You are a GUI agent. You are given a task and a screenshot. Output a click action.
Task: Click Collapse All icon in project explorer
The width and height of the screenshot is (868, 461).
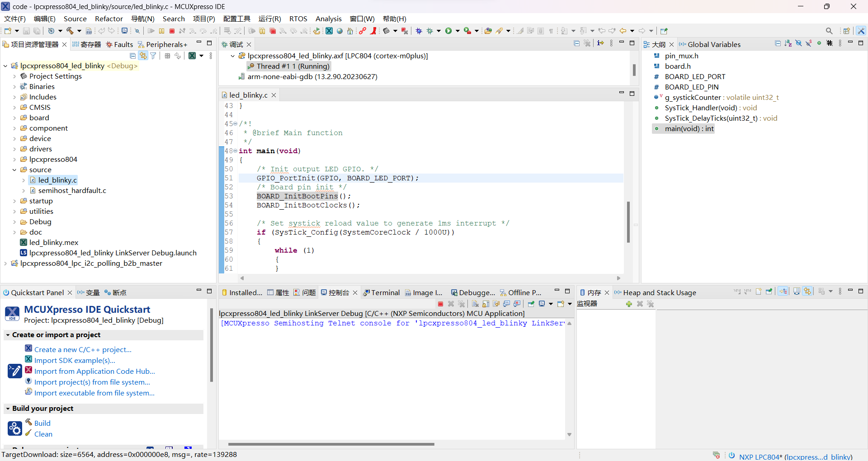pyautogui.click(x=132, y=56)
